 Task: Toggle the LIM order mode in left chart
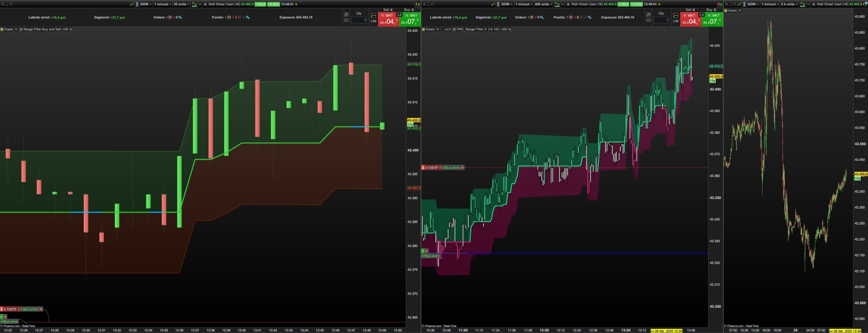pos(373,18)
